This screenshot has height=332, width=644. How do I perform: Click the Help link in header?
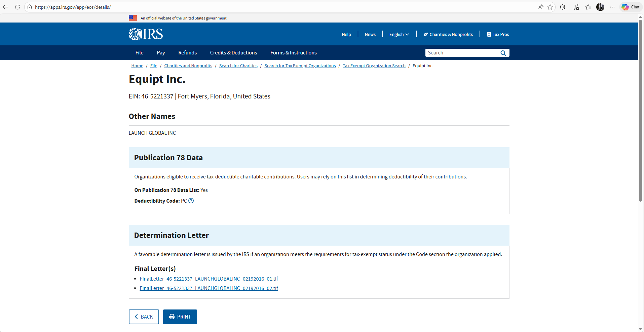[346, 34]
